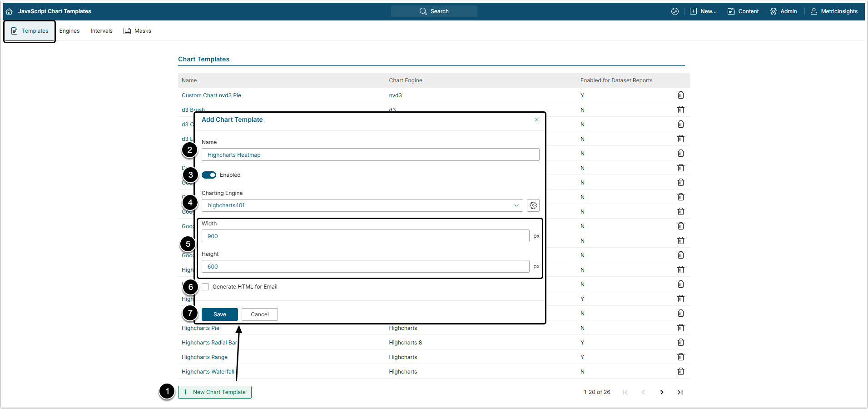
Task: Close the Add Chart Template dialog
Action: (537, 120)
